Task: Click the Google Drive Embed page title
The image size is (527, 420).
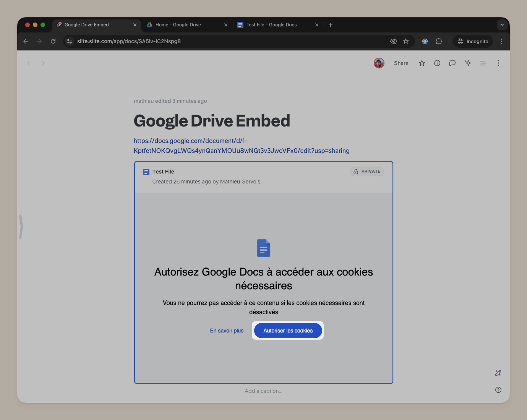Action: [212, 121]
